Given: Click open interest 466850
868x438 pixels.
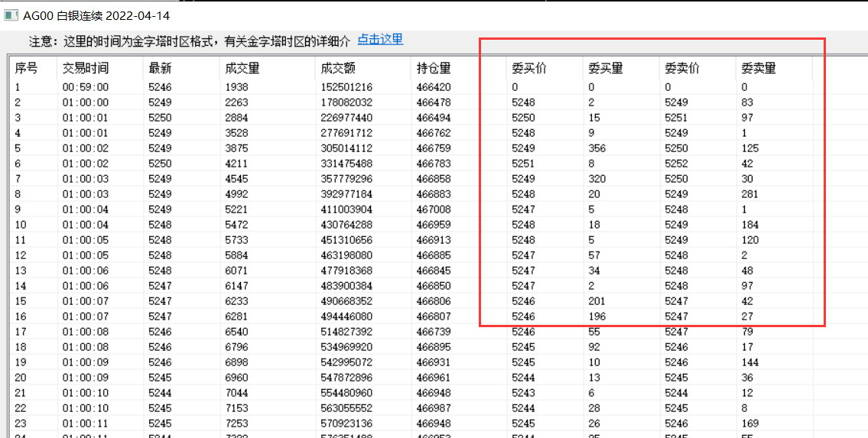Looking at the screenshot, I should [x=434, y=287].
